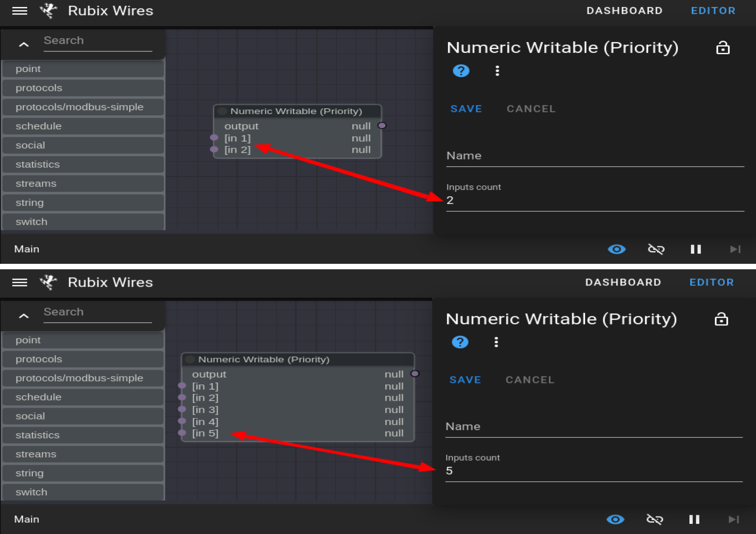
Task: Expand the switch category in the lower palette
Action: tap(83, 492)
